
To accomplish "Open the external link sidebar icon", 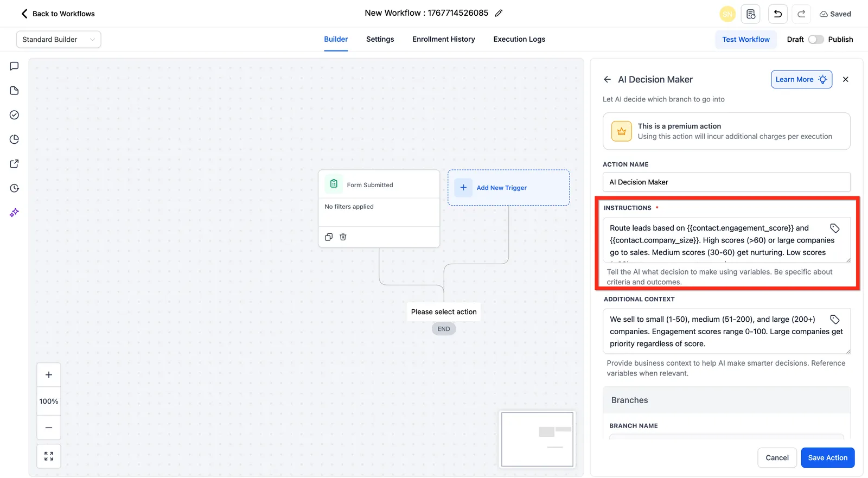I will click(x=15, y=164).
